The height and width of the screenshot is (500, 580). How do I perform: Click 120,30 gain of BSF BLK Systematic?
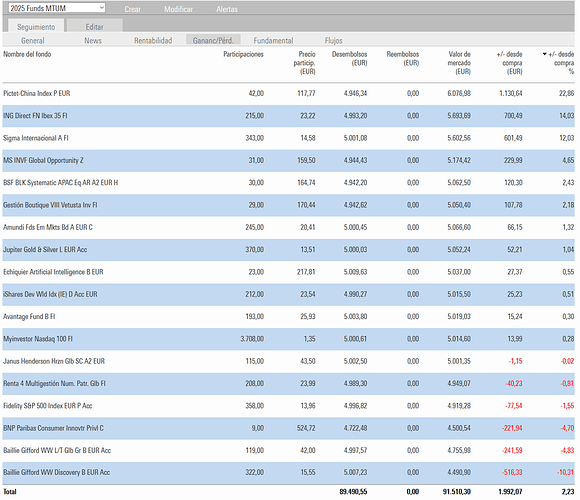coord(513,183)
